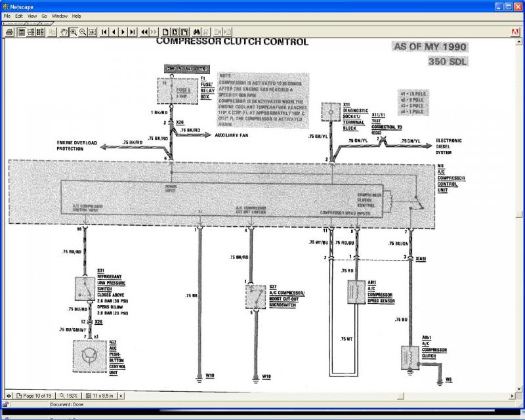The height and width of the screenshot is (420, 525).
Task: Click the 'ELECTRONIC DIESEL SYSTEM' label
Action: (448, 147)
